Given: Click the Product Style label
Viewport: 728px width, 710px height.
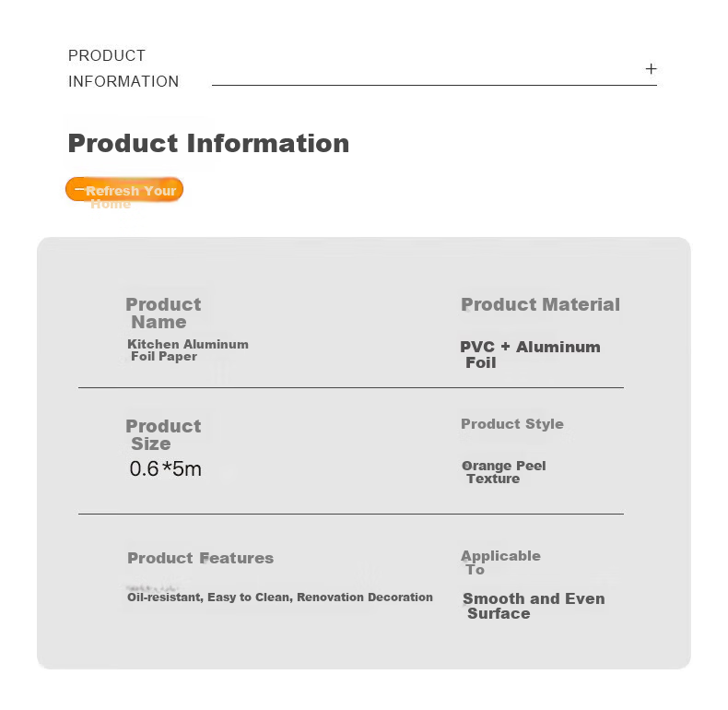Looking at the screenshot, I should tap(512, 424).
